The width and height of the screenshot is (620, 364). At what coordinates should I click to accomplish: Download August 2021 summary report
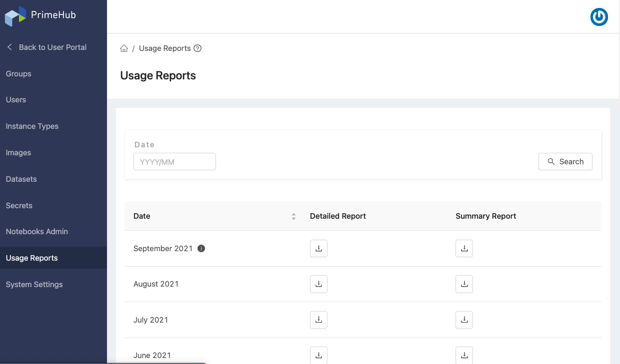464,284
